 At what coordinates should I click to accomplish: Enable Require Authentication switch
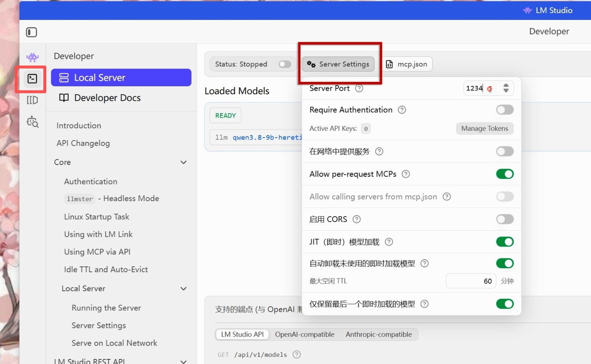coord(505,110)
